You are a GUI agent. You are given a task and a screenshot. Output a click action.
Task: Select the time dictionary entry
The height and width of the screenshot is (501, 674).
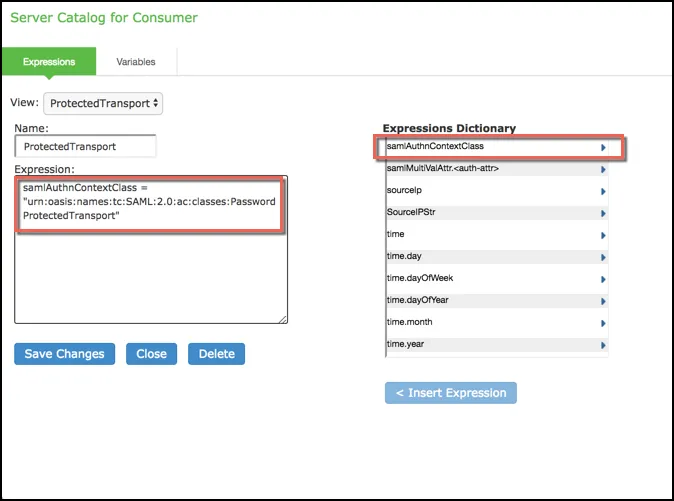click(497, 234)
